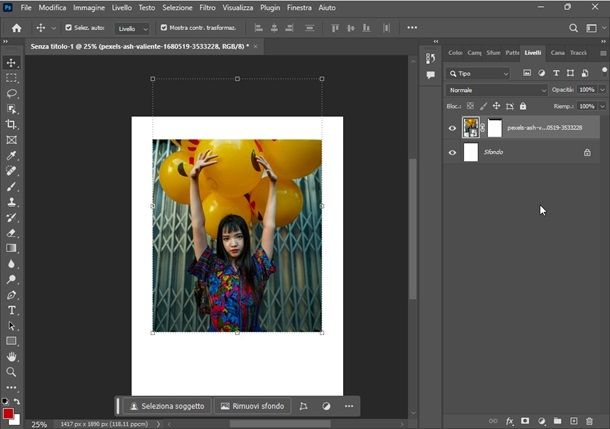Image resolution: width=610 pixels, height=429 pixels.
Task: Choose the History Brush tool
Action: (11, 217)
